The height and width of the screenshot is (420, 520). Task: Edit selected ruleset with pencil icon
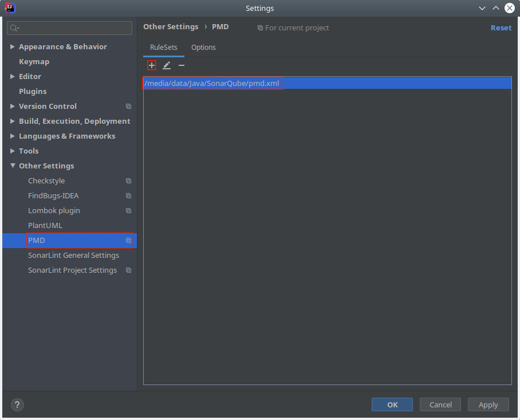point(167,65)
